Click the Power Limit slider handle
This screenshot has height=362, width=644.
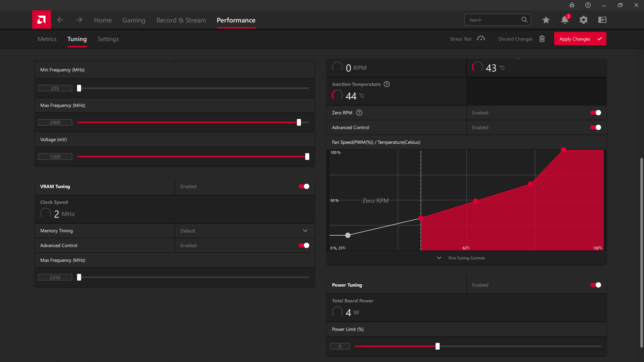pos(437,346)
